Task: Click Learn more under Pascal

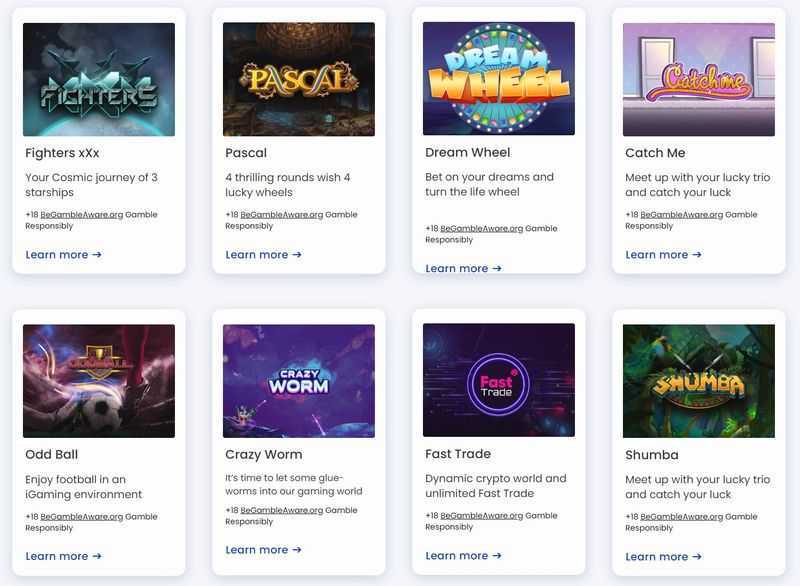Action: click(x=264, y=254)
